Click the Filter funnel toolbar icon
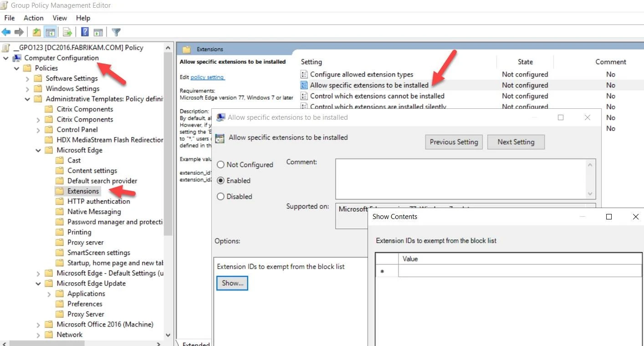Screen dimensions: 644x346 (116, 32)
